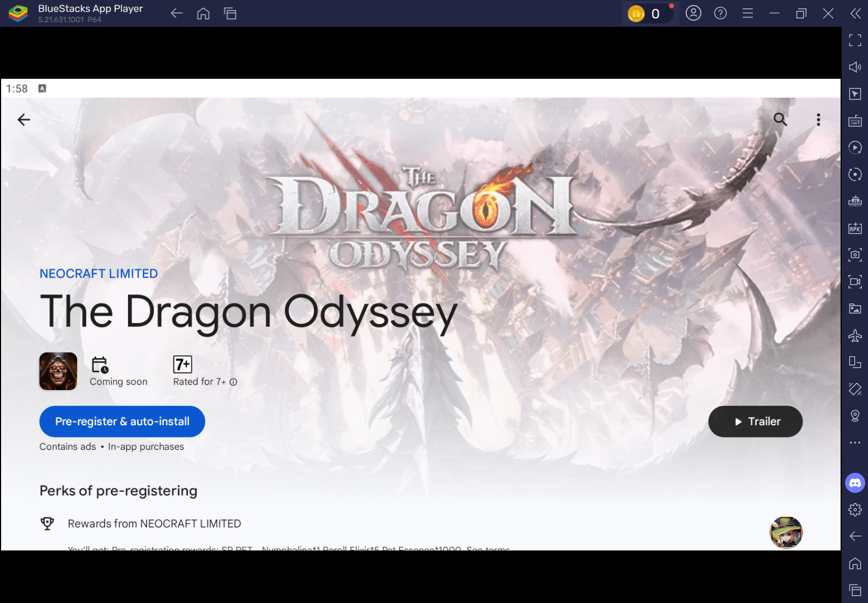The width and height of the screenshot is (868, 603).
Task: Click BlueStacks title bar back arrow
Action: point(177,13)
